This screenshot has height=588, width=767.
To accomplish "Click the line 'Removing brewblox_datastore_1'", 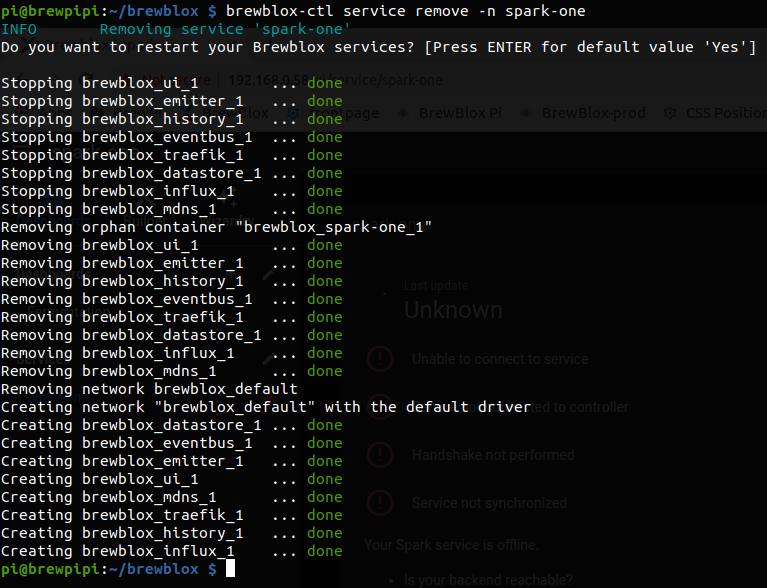I will click(x=172, y=335).
